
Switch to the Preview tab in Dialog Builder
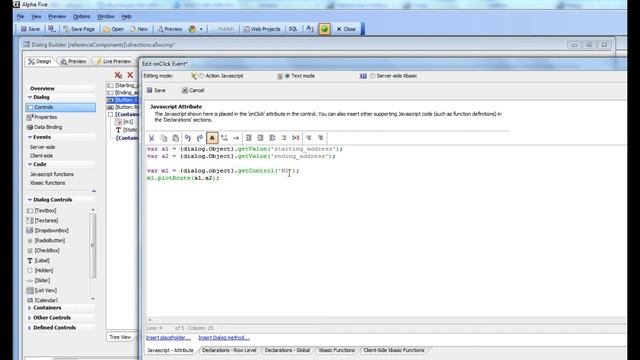click(73, 61)
